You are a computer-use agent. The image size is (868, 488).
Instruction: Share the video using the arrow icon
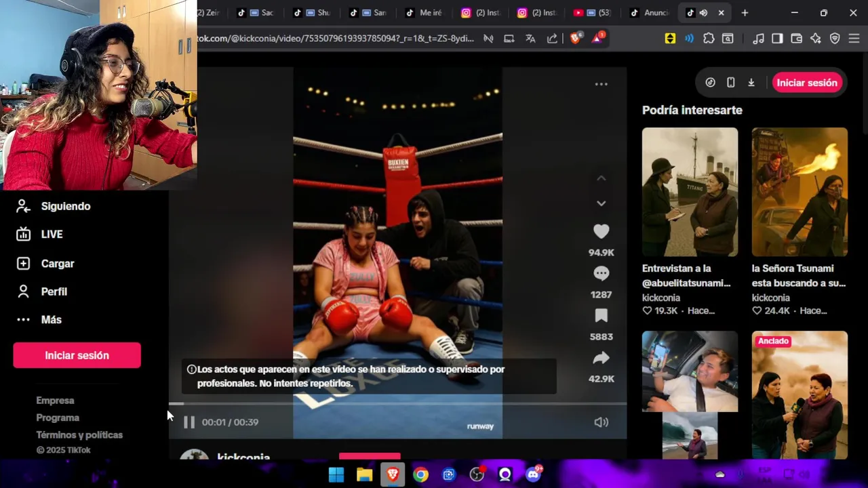point(601,358)
